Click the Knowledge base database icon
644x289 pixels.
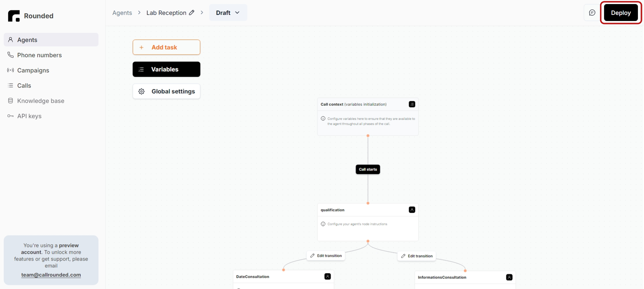pyautogui.click(x=10, y=101)
